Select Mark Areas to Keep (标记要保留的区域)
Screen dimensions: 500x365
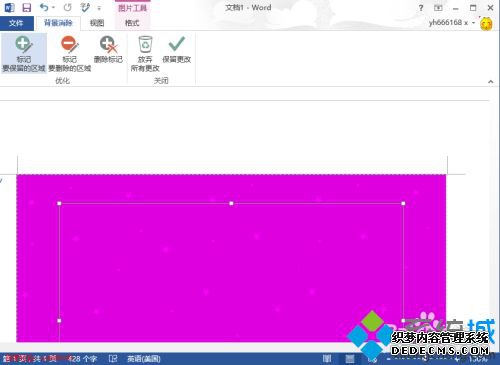pyautogui.click(x=23, y=53)
